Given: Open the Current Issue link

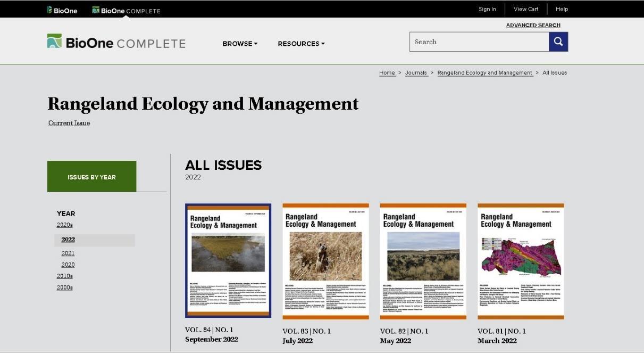Looking at the screenshot, I should pyautogui.click(x=69, y=123).
